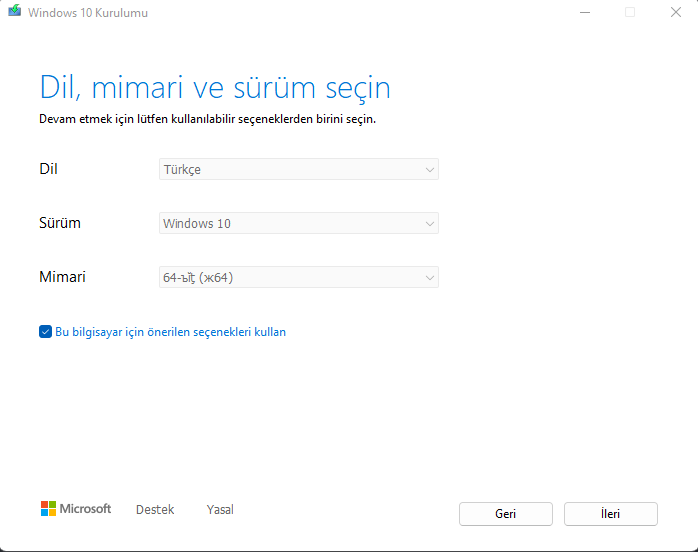This screenshot has width=698, height=552.
Task: Open the Dil dropdown showing Türkçe
Action: coord(299,169)
